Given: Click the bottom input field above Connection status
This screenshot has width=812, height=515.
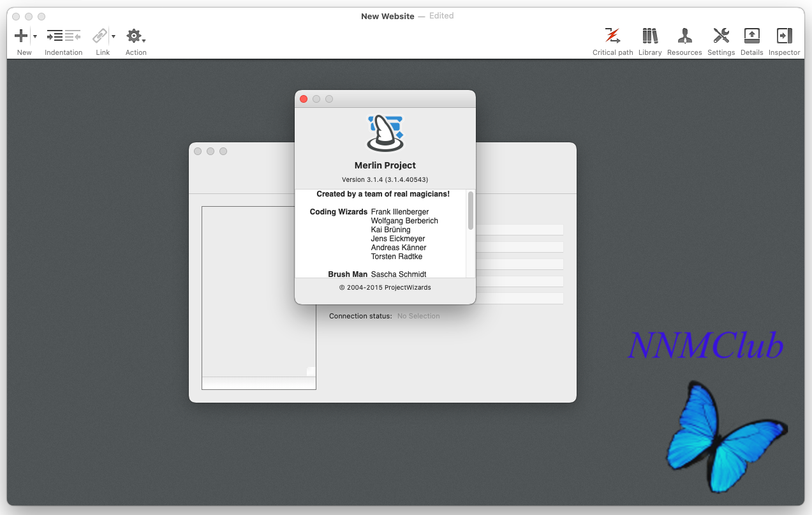Looking at the screenshot, I should point(519,299).
